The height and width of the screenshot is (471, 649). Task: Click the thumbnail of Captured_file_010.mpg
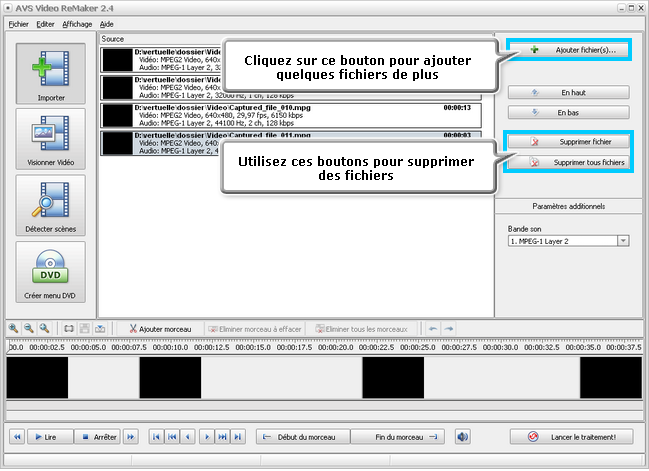click(x=118, y=115)
